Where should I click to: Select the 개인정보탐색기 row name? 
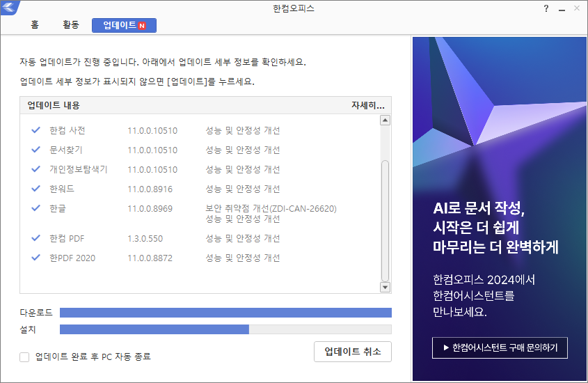79,169
